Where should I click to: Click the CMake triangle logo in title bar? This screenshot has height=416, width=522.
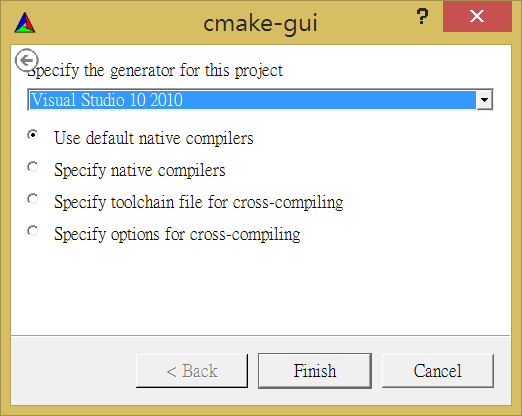point(25,23)
